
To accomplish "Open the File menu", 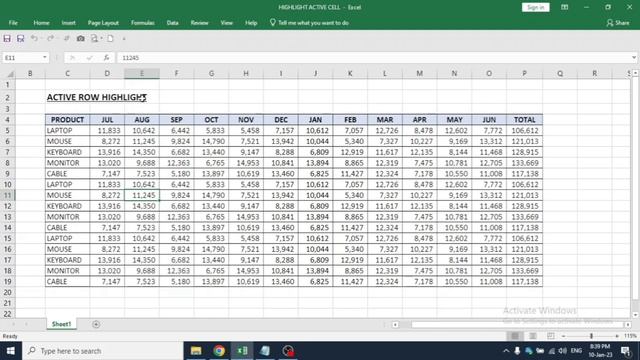I will tap(13, 23).
